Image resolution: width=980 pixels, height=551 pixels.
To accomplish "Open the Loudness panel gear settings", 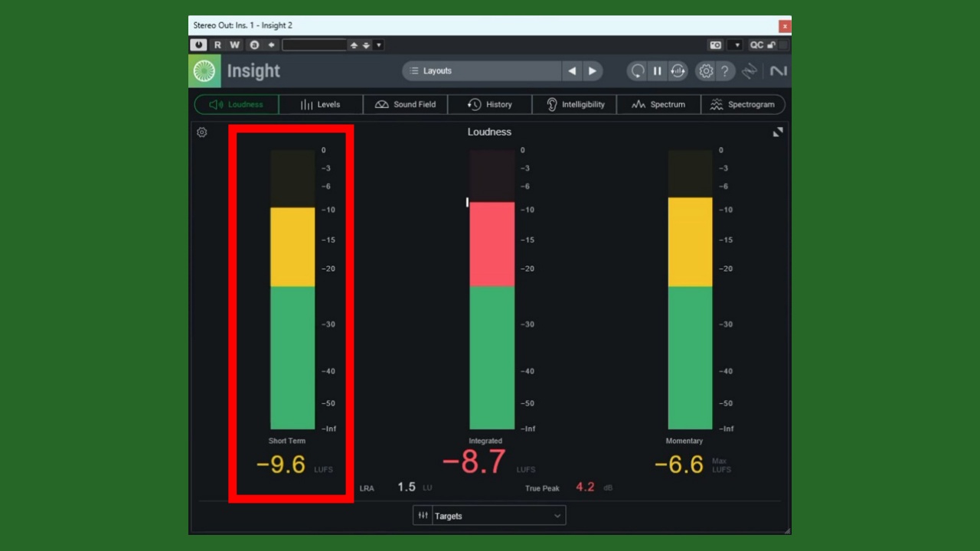I will coord(202,132).
